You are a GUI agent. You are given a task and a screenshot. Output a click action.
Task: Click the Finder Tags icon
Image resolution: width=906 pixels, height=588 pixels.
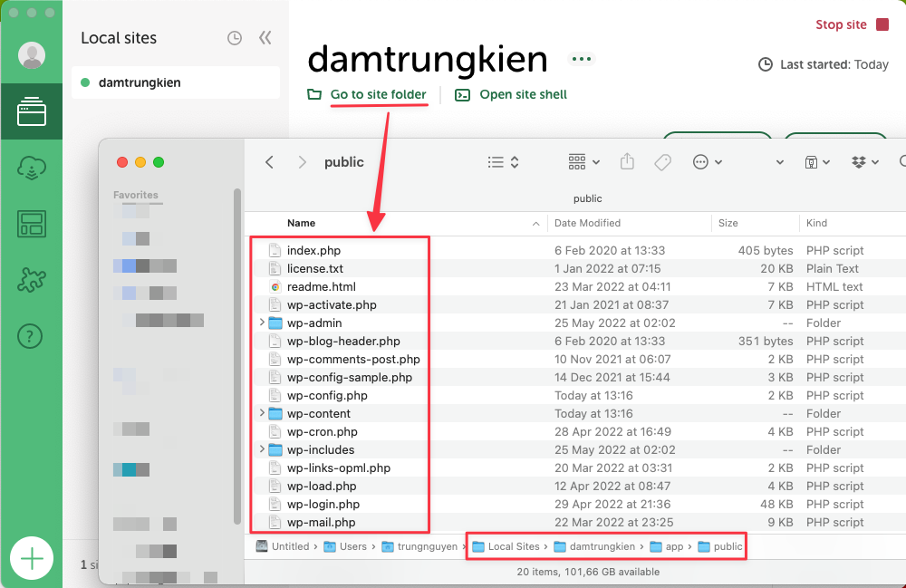coord(663,162)
